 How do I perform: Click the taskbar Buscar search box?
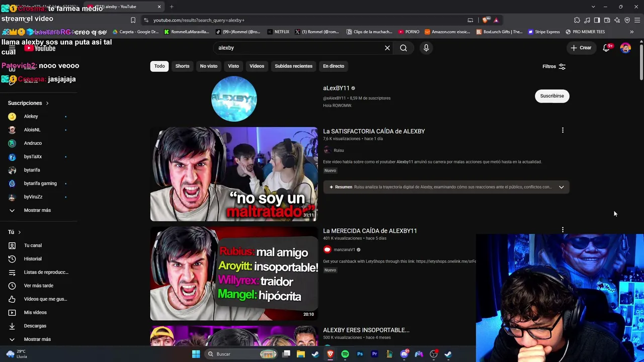240,354
